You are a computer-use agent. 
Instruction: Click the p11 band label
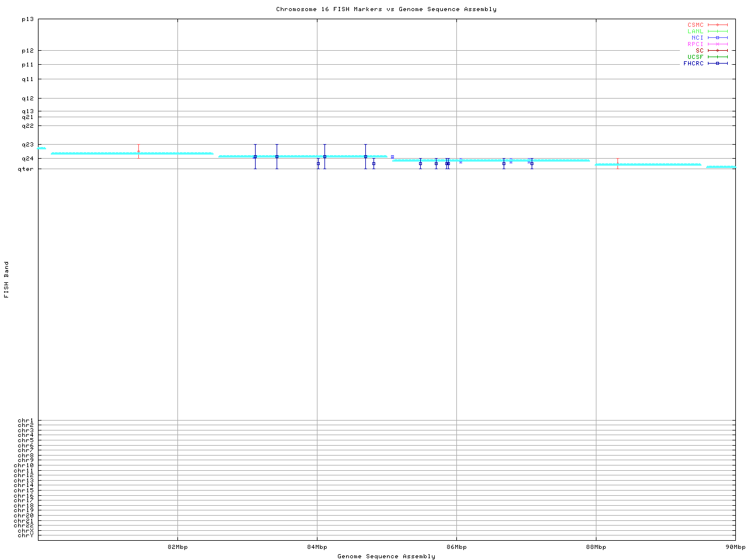(x=28, y=65)
